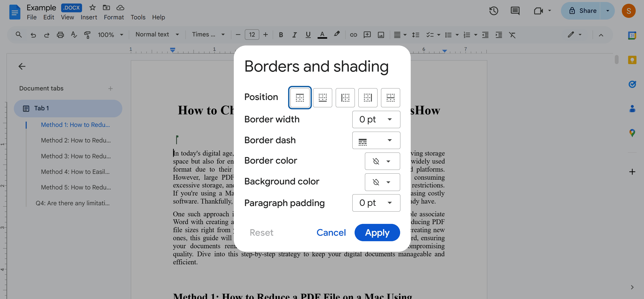Screen dimensions: 644x299
Task: Select the text highlight color icon
Action: [336, 34]
